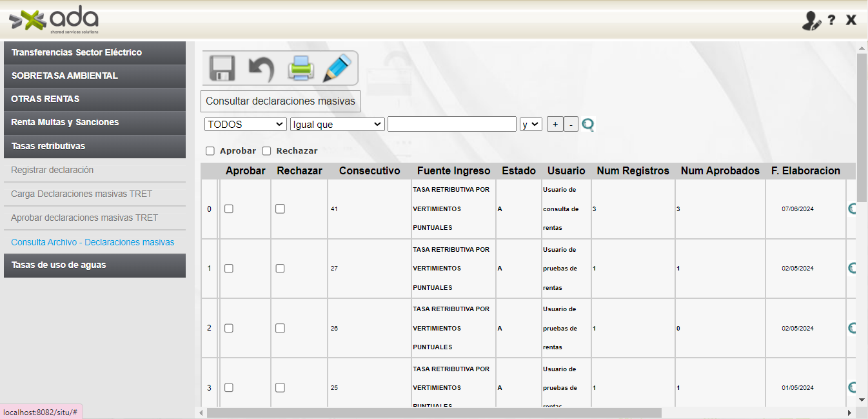Click the Print icon in toolbar
868x419 pixels.
click(x=301, y=68)
